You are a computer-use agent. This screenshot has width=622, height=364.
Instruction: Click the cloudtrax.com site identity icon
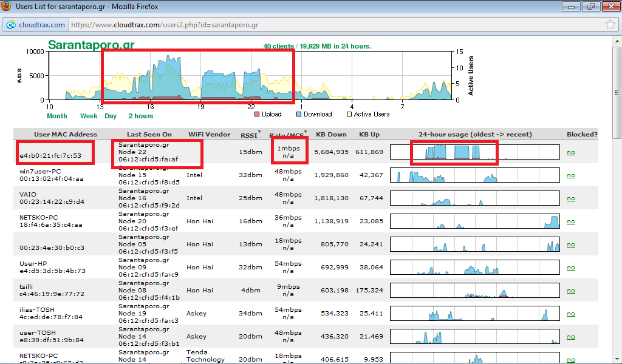point(11,25)
